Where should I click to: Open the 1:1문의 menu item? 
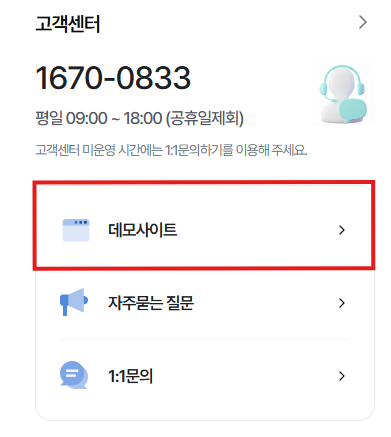coord(204,376)
